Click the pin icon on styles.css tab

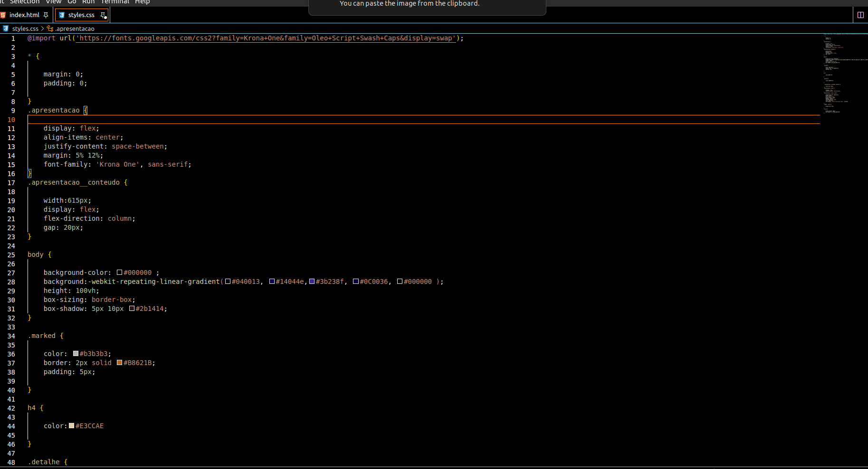point(103,15)
